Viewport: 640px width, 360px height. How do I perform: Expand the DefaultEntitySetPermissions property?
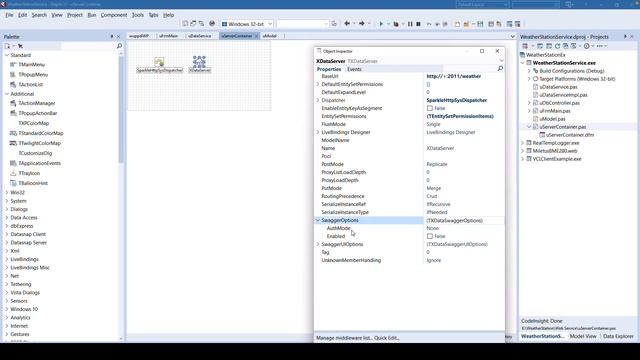(318, 84)
